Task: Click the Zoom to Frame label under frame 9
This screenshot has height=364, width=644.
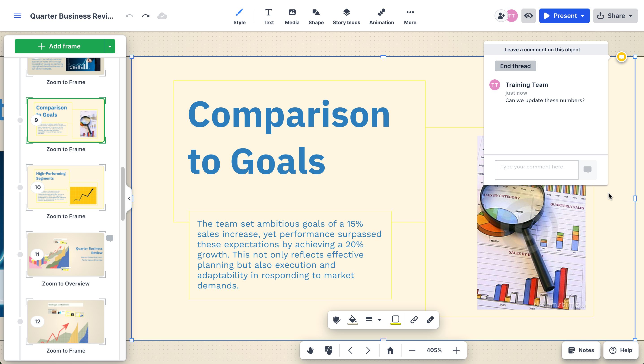Action: point(66,149)
